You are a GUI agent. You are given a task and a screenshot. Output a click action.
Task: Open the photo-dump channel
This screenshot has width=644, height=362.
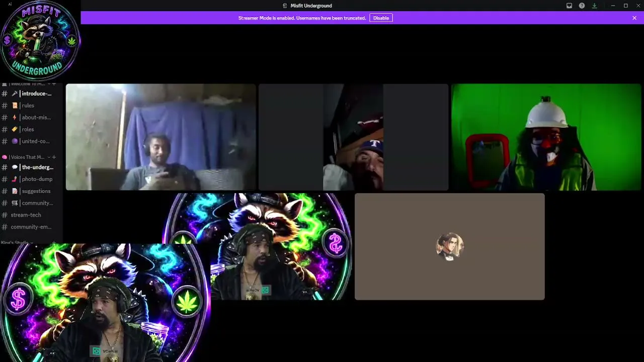(x=31, y=179)
